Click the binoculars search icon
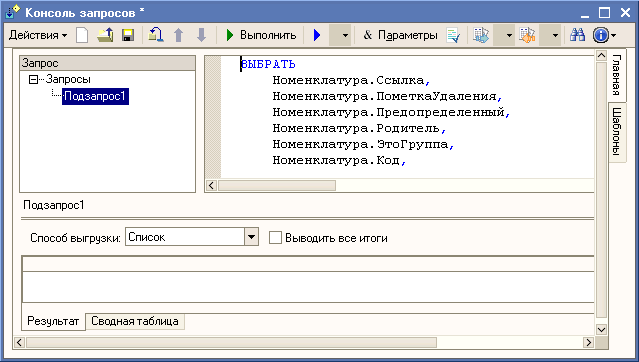Screen dimensions: 639x362 pos(577,35)
